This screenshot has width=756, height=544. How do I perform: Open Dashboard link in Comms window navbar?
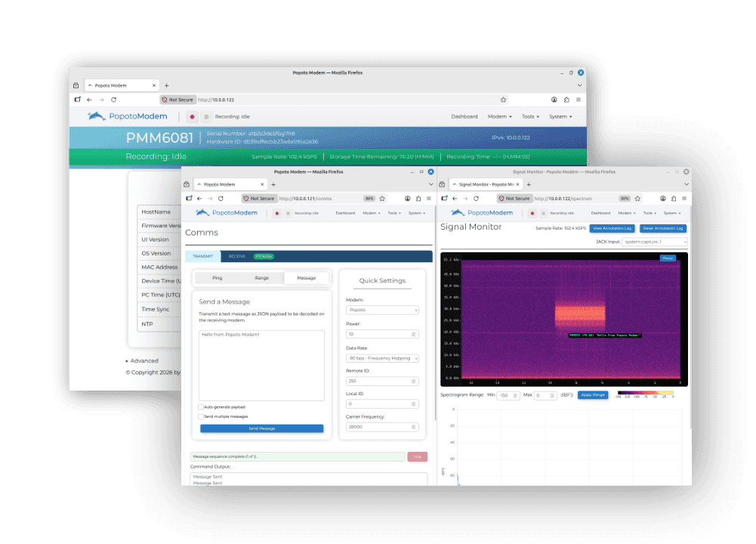coord(345,213)
